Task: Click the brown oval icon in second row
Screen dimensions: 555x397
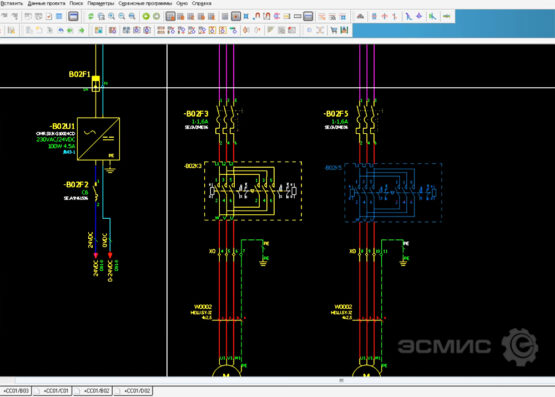Action: pos(246,30)
